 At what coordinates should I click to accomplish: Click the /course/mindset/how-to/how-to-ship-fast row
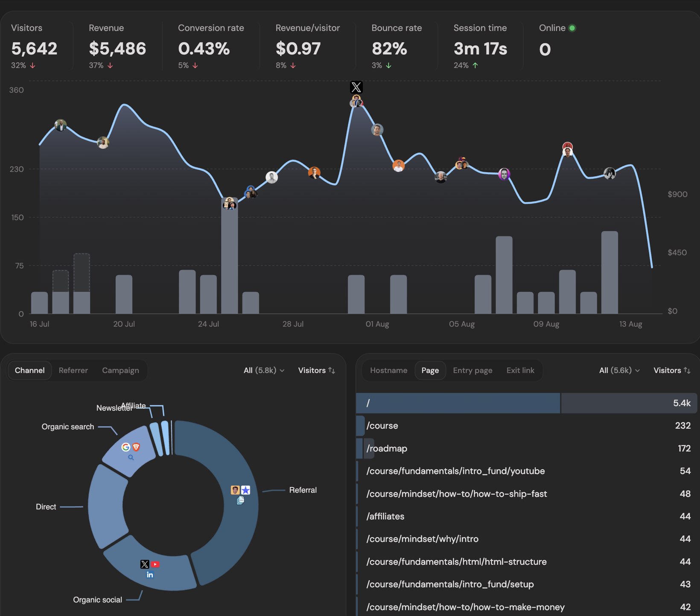526,494
